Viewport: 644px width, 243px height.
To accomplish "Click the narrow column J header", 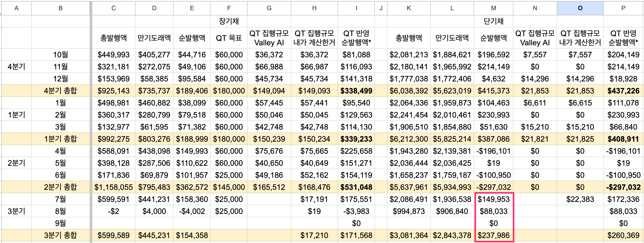I will pyautogui.click(x=381, y=8).
